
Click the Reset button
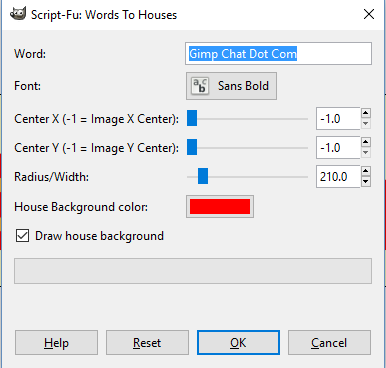(147, 343)
